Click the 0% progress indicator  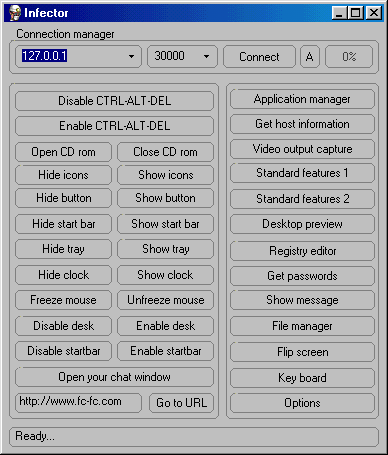click(349, 57)
